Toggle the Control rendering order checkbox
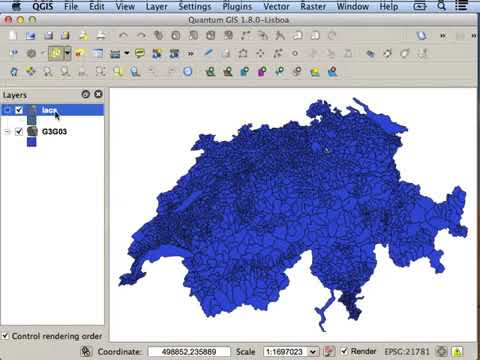This screenshot has height=360, width=480. (5, 336)
